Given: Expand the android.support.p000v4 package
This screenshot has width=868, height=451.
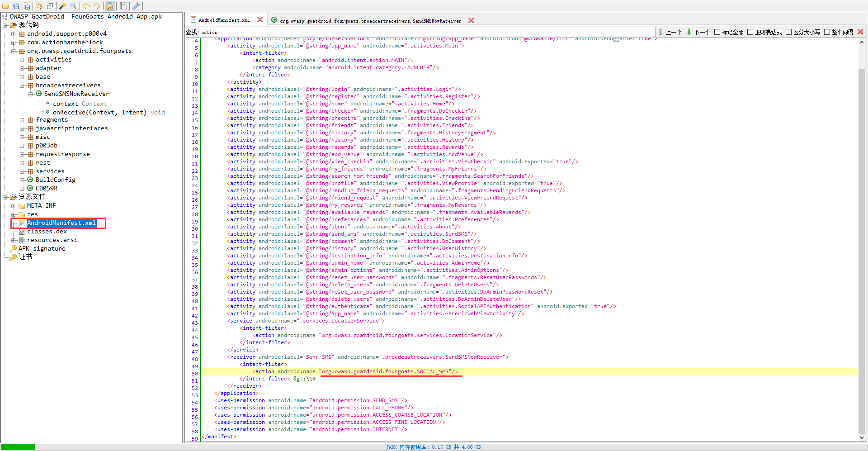Looking at the screenshot, I should (14, 34).
